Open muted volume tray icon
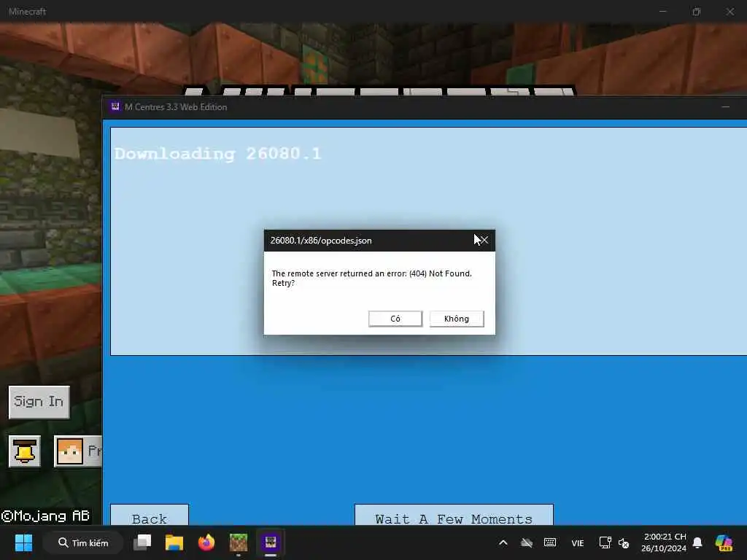The height and width of the screenshot is (560, 747). [624, 542]
